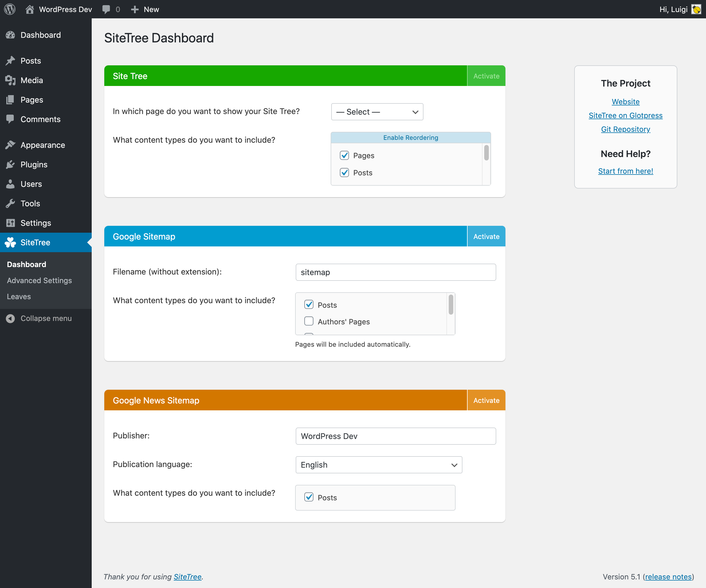The image size is (706, 588).
Task: Click Collapse menu label
Action: click(46, 318)
